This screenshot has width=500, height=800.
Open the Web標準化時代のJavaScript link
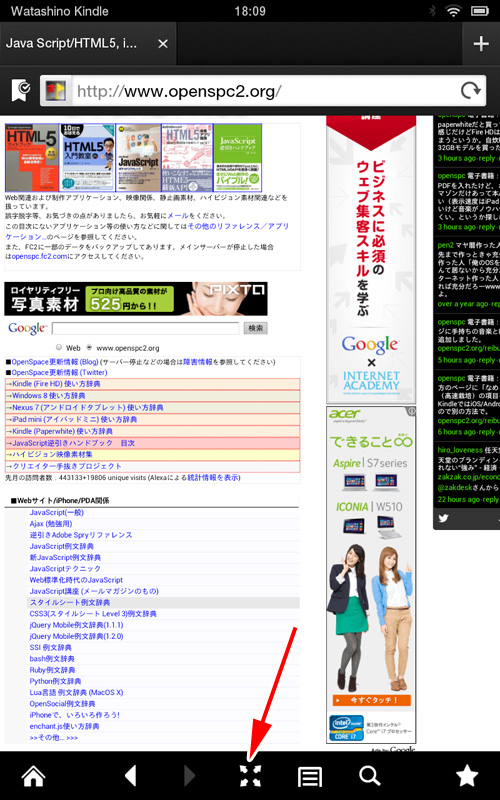click(x=77, y=580)
